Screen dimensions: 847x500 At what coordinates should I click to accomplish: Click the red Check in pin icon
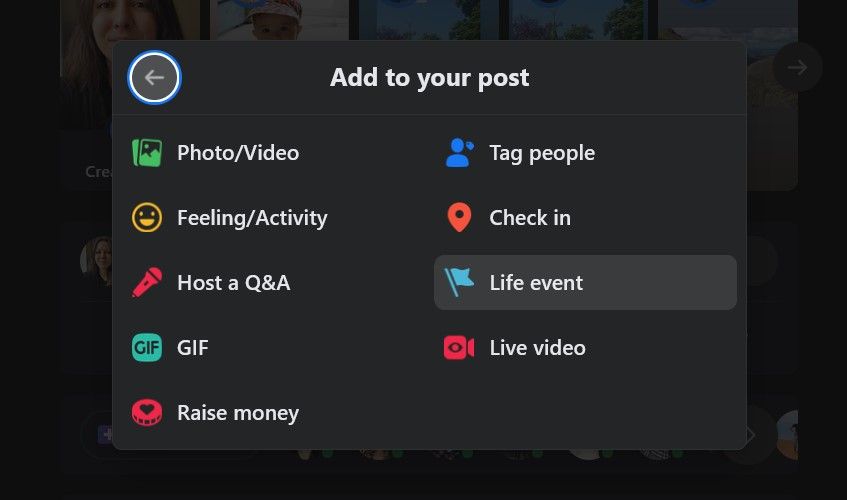point(459,218)
